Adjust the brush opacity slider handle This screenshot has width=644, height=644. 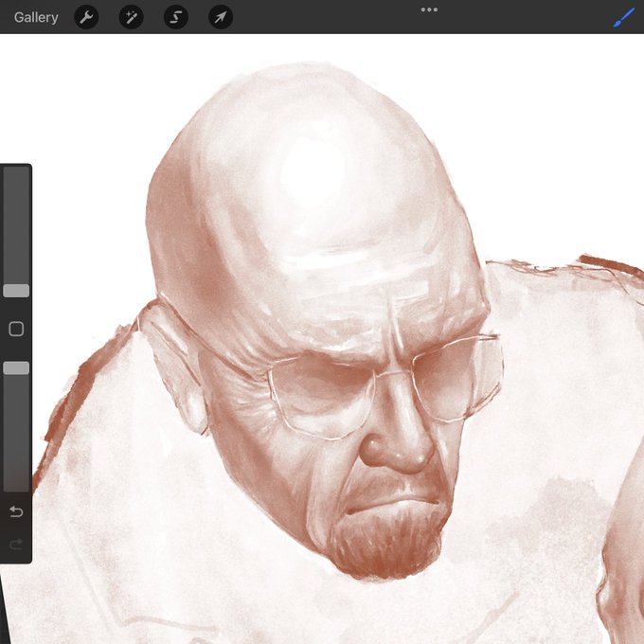[x=16, y=368]
